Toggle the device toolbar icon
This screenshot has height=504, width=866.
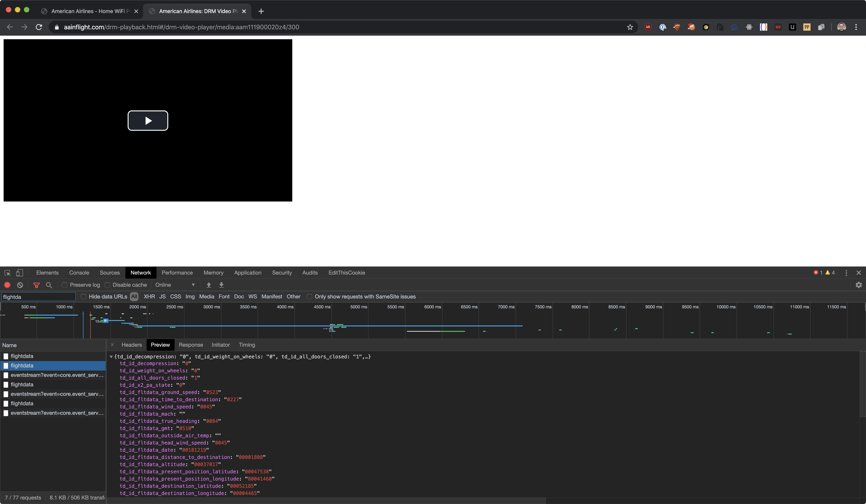click(x=20, y=273)
